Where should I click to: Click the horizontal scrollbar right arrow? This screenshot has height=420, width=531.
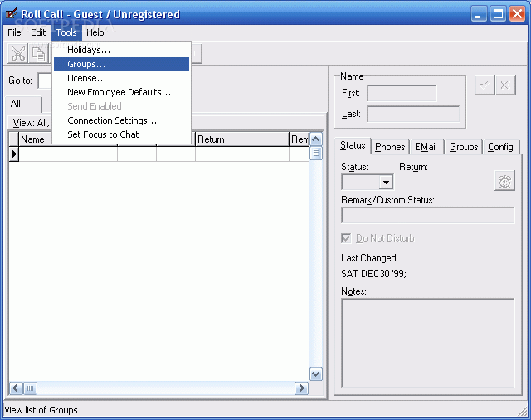(301, 388)
